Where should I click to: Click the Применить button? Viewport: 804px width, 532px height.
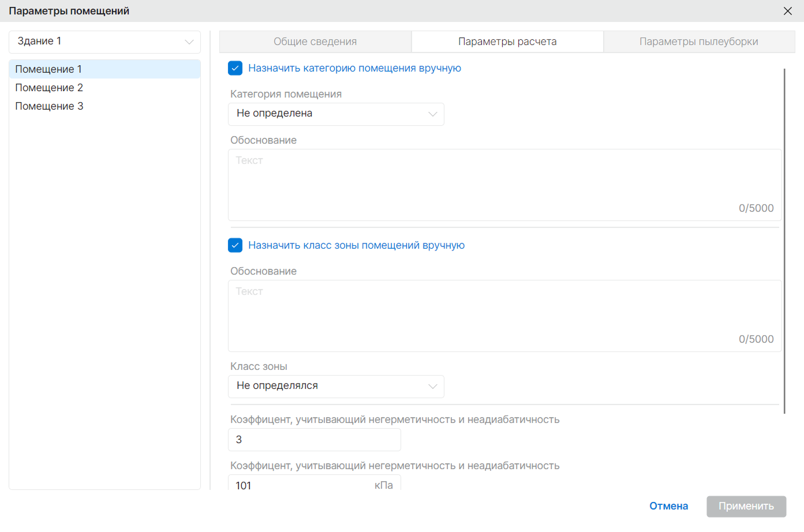746,506
